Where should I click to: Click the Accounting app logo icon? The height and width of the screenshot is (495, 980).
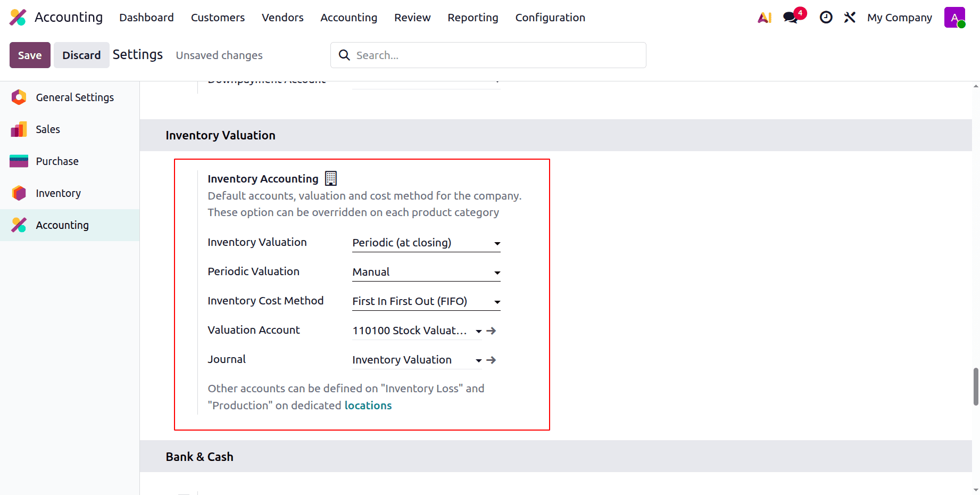18,18
